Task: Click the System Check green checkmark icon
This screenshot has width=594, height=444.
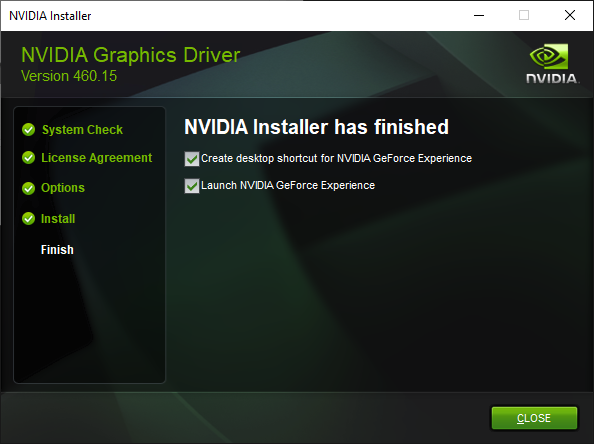Action: pos(28,130)
